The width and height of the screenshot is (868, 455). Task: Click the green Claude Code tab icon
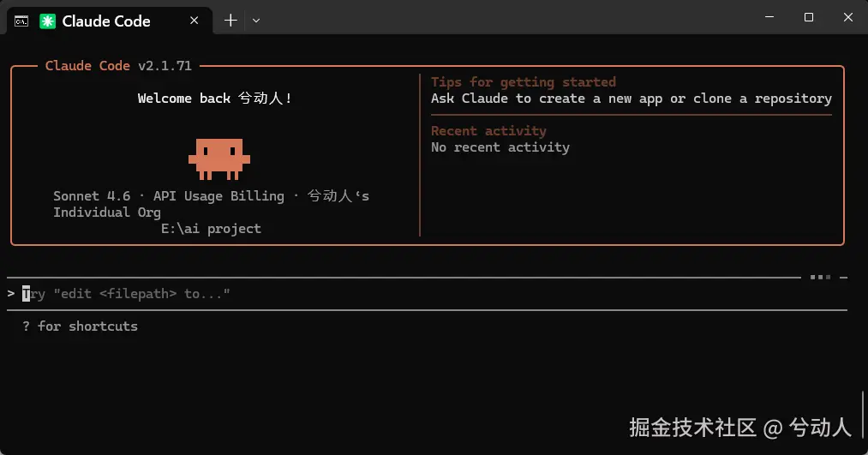pyautogui.click(x=48, y=21)
